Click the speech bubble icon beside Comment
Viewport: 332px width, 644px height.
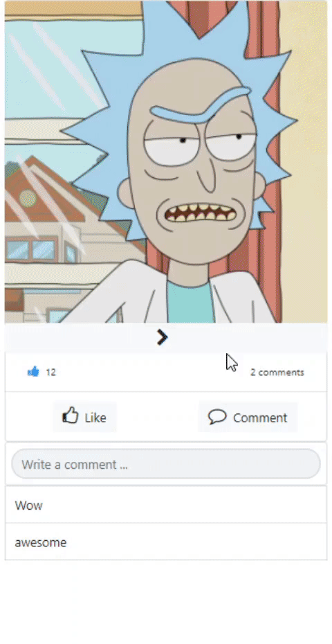(x=217, y=417)
